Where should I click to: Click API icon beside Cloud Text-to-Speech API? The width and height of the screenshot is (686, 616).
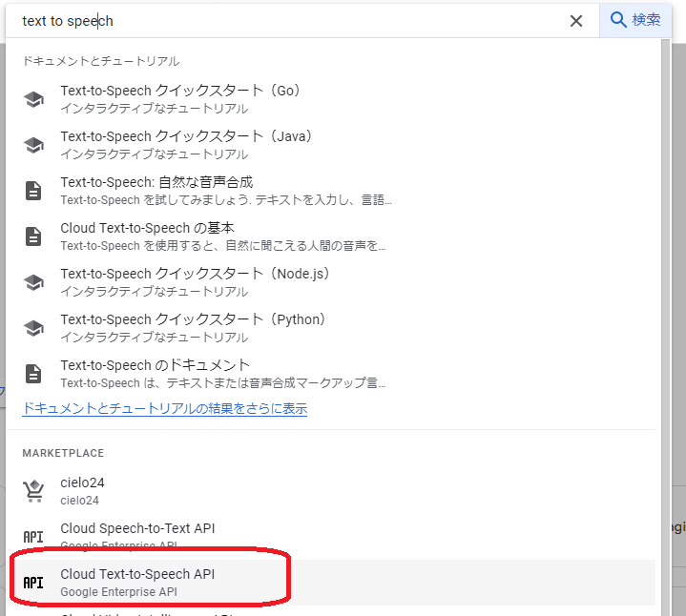pyautogui.click(x=33, y=583)
